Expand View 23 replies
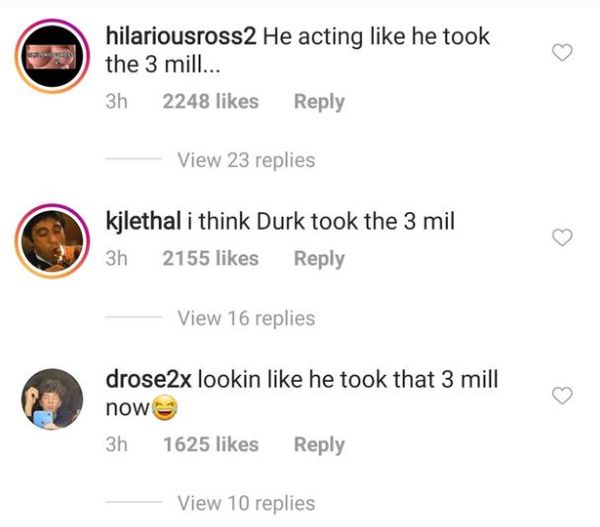 pyautogui.click(x=246, y=160)
